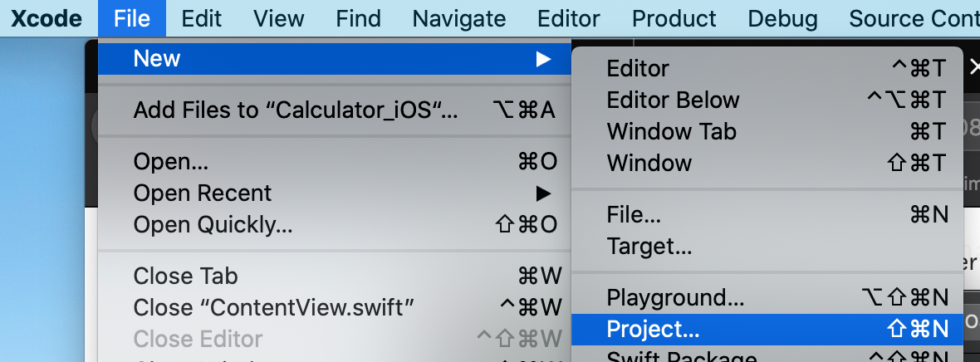Expand the Open Recent submenu

click(543, 193)
